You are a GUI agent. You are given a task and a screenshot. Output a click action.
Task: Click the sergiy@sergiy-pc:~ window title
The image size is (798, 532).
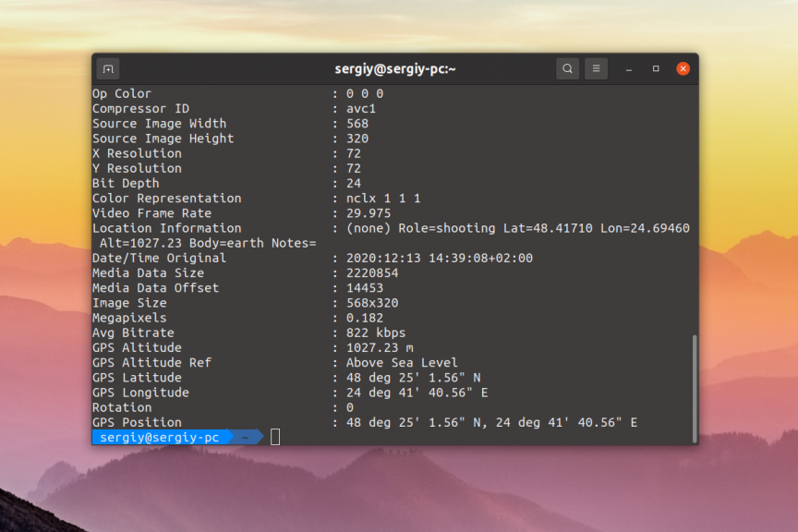395,68
